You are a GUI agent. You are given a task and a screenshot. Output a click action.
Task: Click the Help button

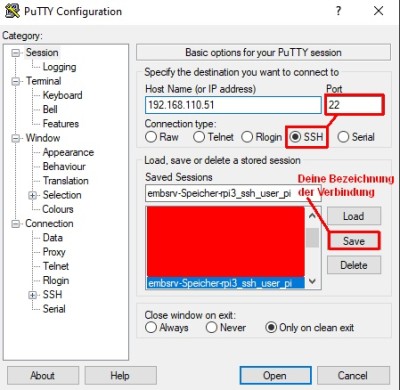coord(120,376)
